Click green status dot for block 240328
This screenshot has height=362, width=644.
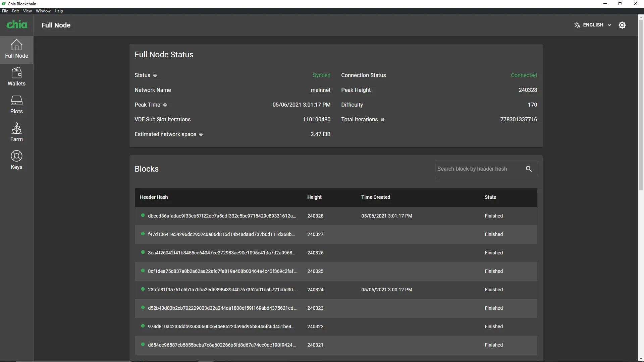coord(143,216)
